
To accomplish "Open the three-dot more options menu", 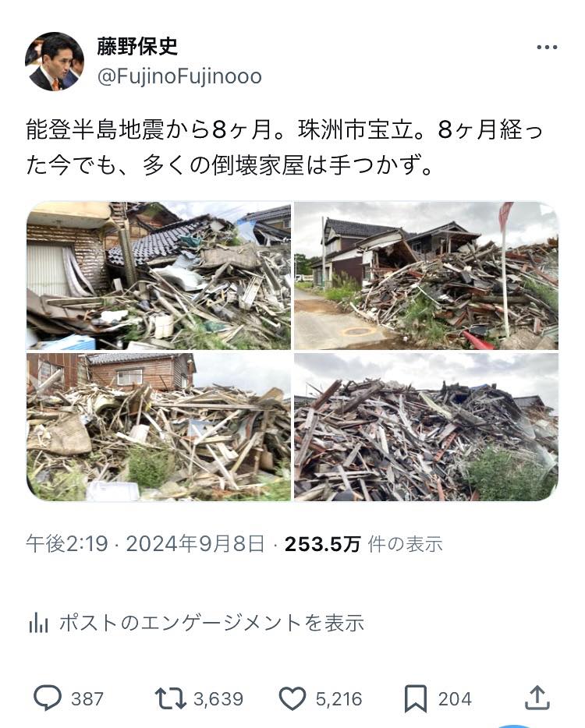I will point(547,47).
